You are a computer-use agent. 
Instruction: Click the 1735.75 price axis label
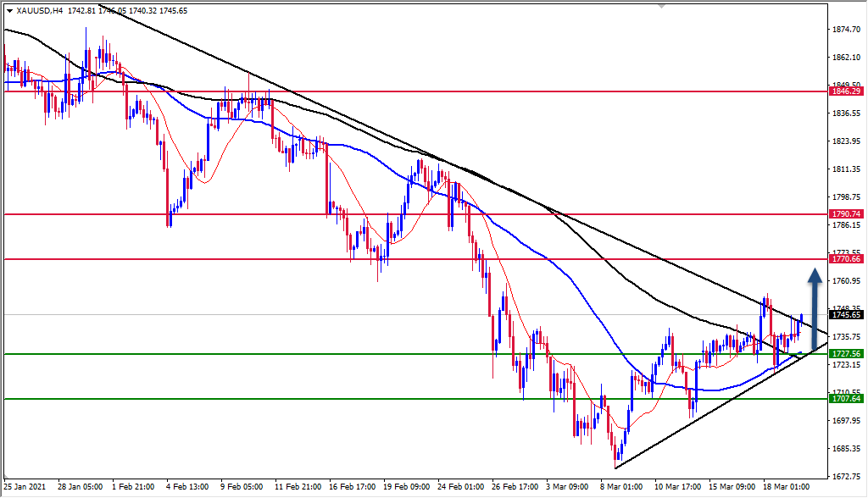(847, 337)
